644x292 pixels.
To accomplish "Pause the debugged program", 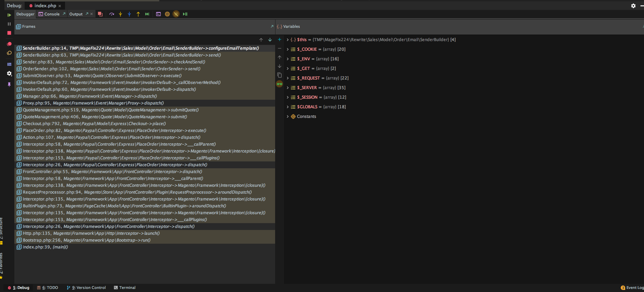I will [9, 24].
